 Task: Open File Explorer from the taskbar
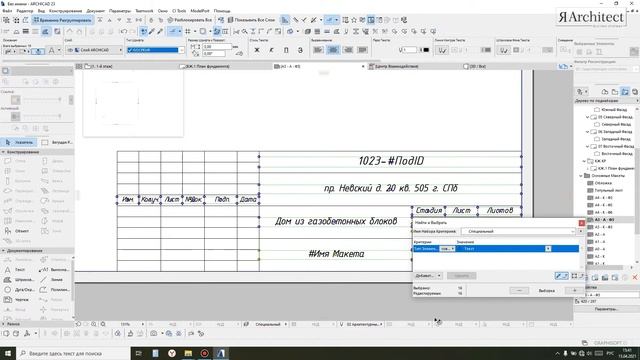188,353
